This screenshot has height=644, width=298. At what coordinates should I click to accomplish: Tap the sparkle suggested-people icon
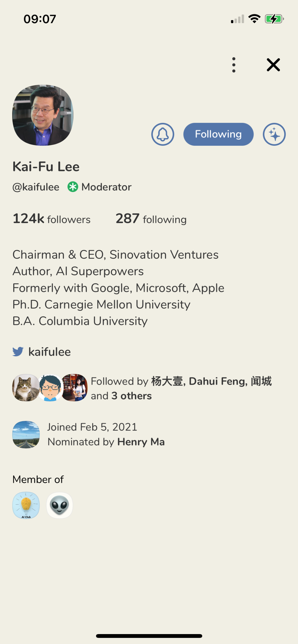274,134
